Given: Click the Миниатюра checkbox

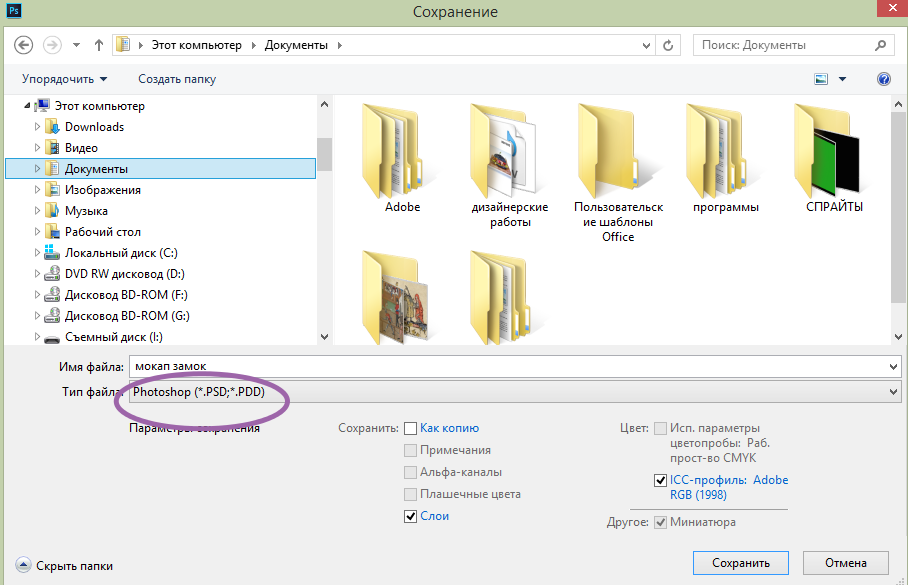Looking at the screenshot, I should [x=660, y=522].
